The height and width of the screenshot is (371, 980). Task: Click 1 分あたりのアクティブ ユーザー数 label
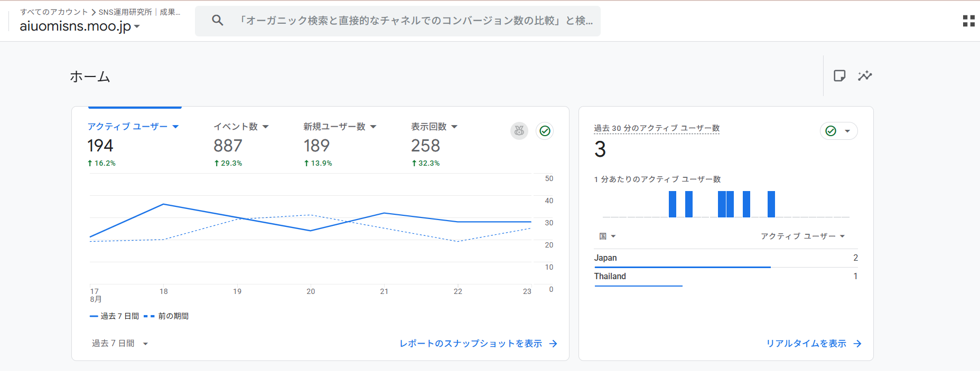coord(657,179)
